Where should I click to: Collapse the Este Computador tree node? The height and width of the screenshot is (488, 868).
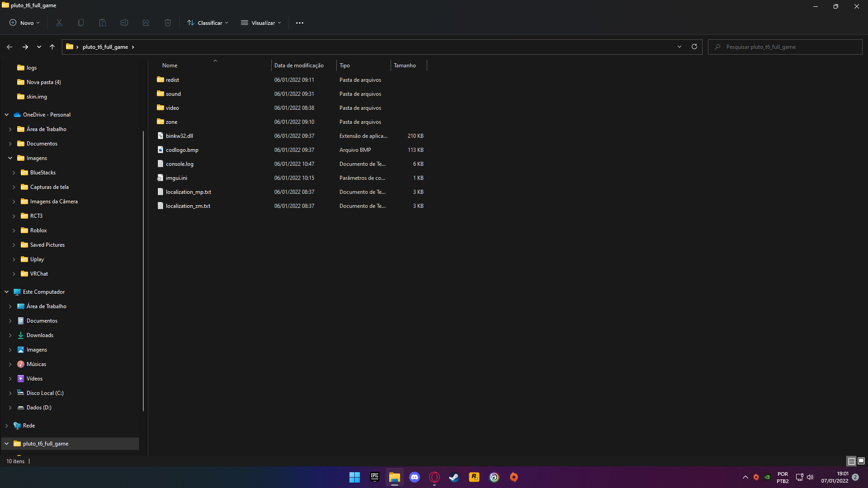tap(7, 292)
